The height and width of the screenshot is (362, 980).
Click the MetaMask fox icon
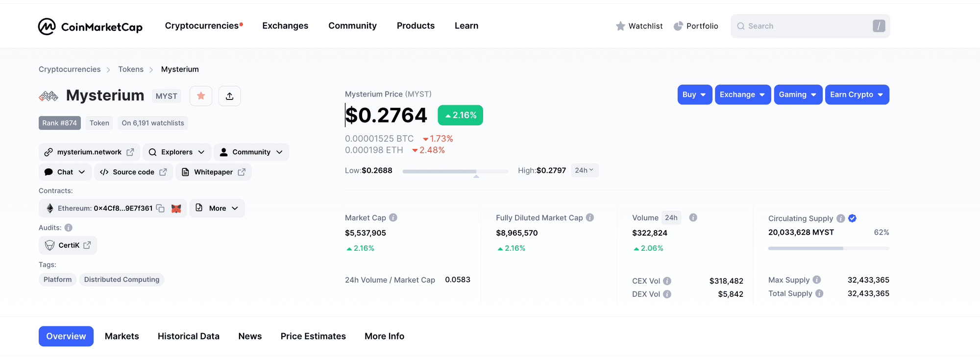(x=176, y=208)
